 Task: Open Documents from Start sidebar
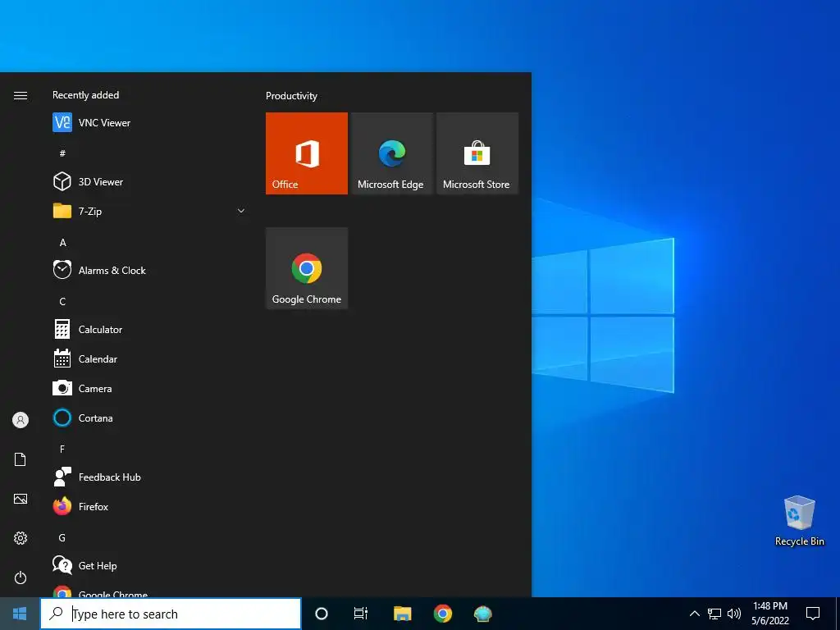tap(21, 459)
